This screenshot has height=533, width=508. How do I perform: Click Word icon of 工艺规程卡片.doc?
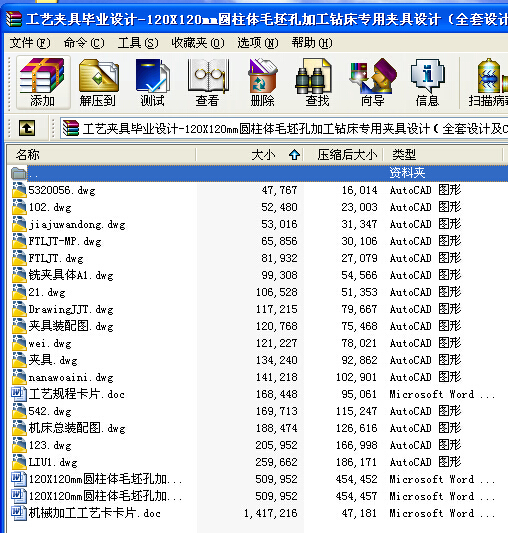[19, 394]
